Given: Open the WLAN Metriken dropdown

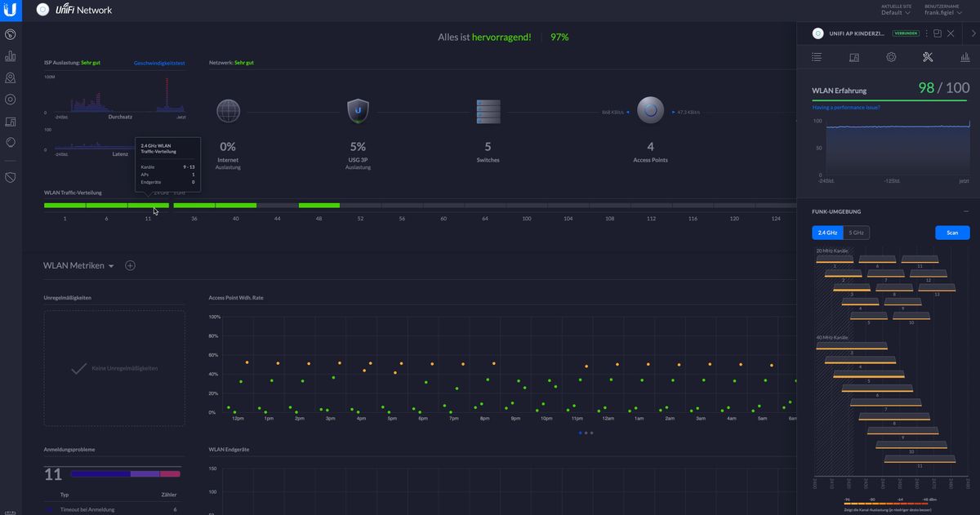Looking at the screenshot, I should pos(78,265).
